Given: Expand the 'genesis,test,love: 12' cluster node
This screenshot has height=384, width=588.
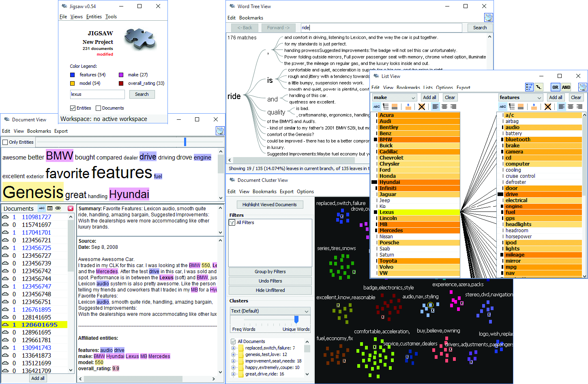Looking at the screenshot, I should [x=233, y=354].
